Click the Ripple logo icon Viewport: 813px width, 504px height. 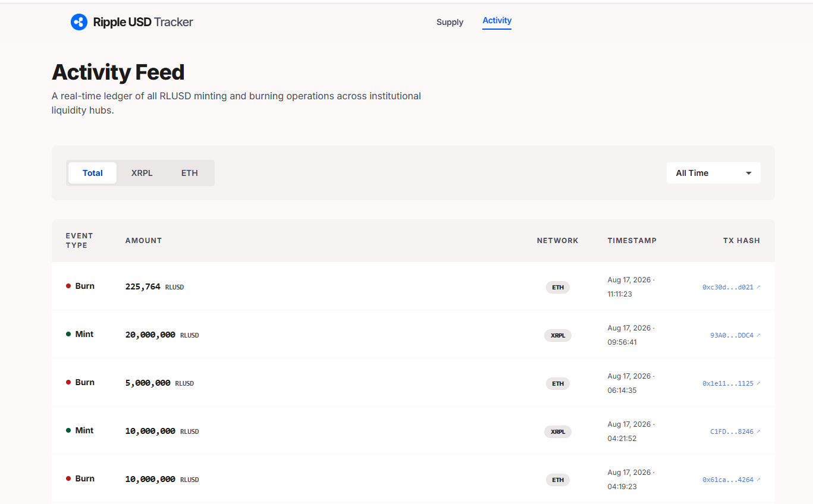79,22
